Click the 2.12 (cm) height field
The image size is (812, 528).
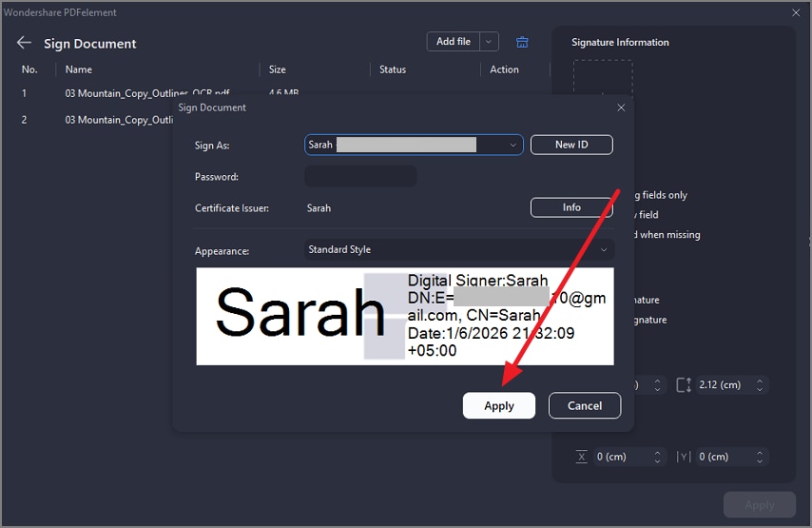click(725, 385)
